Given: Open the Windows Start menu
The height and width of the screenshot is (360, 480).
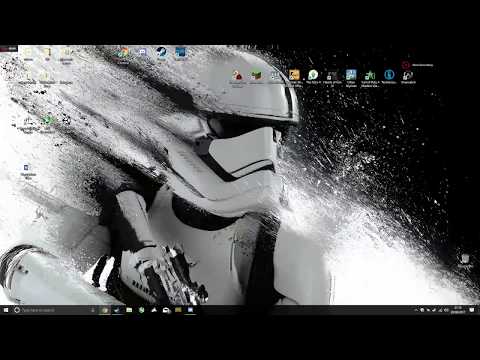Looking at the screenshot, I should (x=6, y=310).
